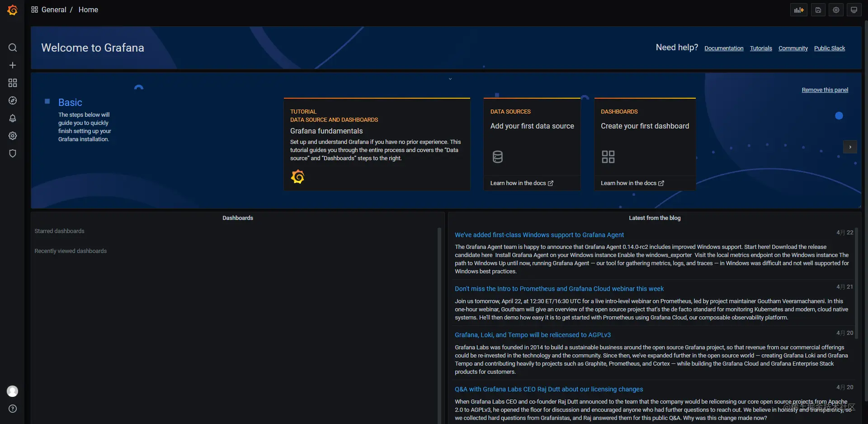Click the Dashboards panel title

[238, 218]
